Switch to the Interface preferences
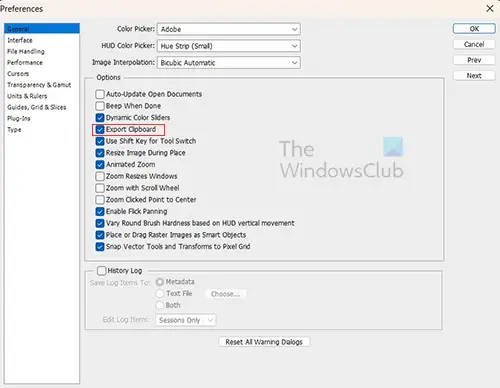 (42, 40)
